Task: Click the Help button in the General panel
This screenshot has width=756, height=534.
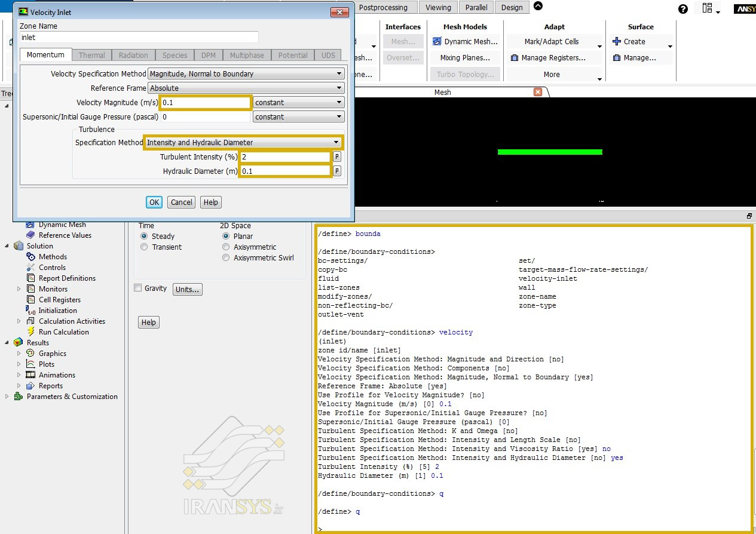Action: click(x=148, y=323)
